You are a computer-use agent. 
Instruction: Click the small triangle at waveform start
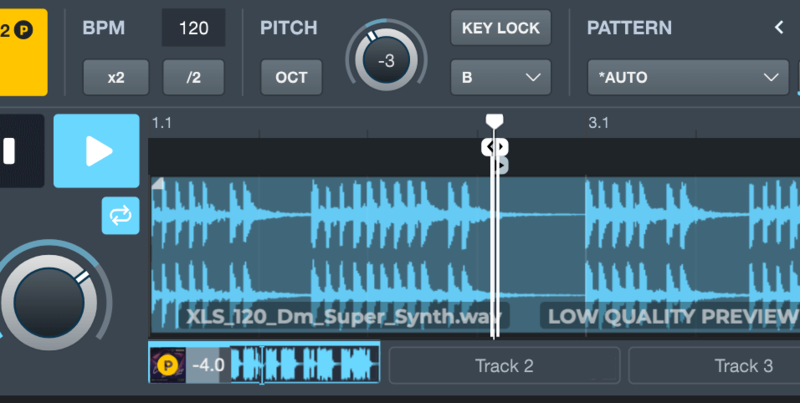click(157, 183)
